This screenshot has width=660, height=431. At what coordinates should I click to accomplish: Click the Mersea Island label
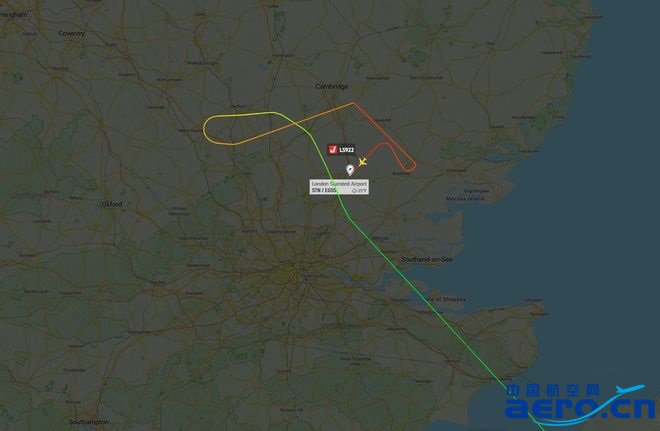[465, 198]
